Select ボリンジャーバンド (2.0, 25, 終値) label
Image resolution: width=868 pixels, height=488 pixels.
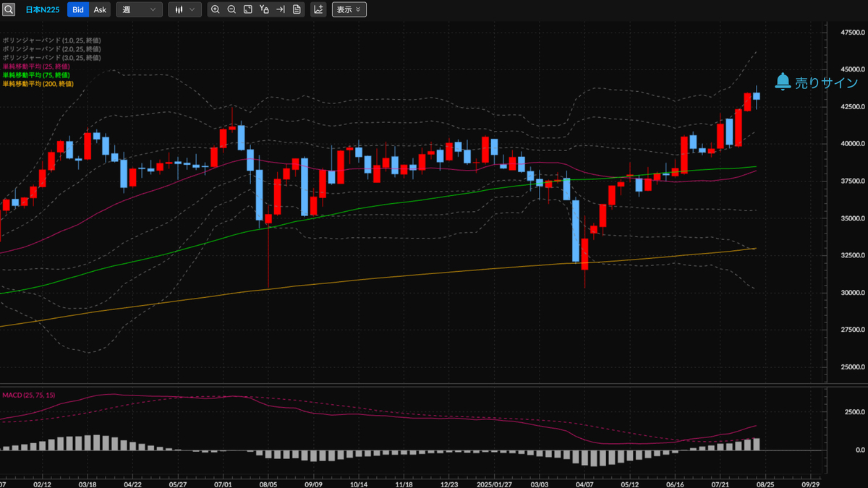click(x=51, y=48)
